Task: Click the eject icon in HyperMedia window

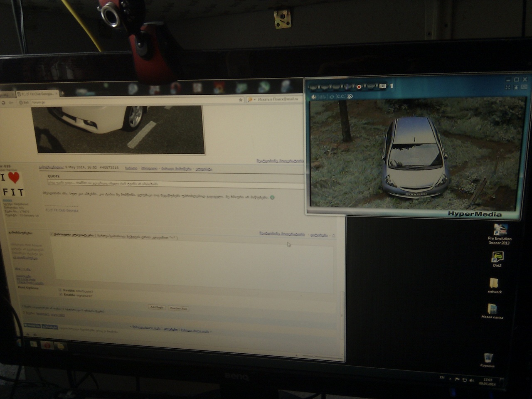Action: [x=516, y=87]
